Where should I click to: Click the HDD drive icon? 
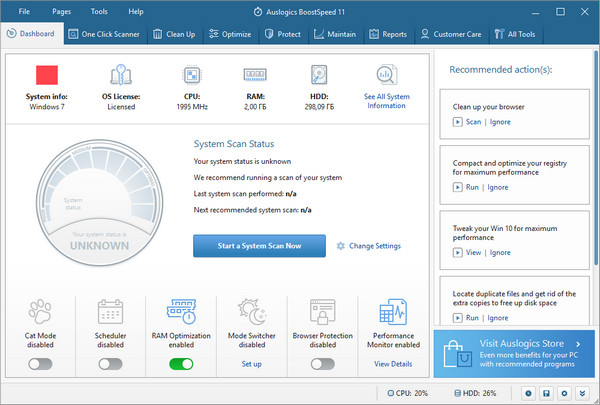pos(319,75)
